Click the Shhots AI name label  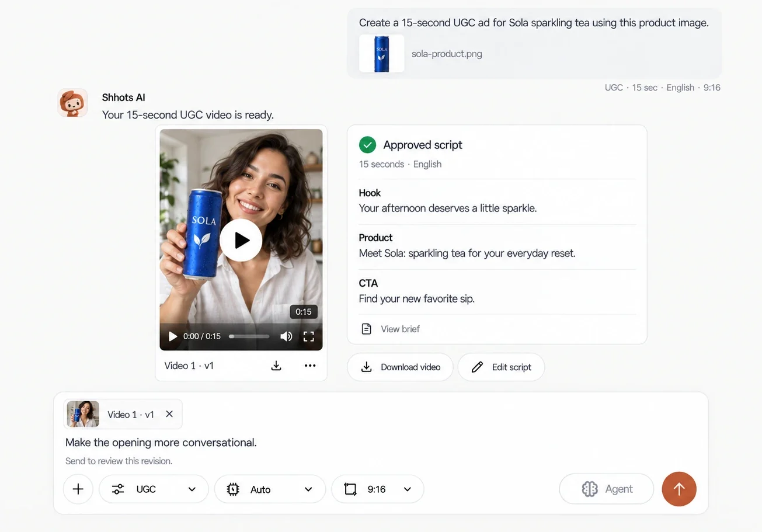click(124, 98)
